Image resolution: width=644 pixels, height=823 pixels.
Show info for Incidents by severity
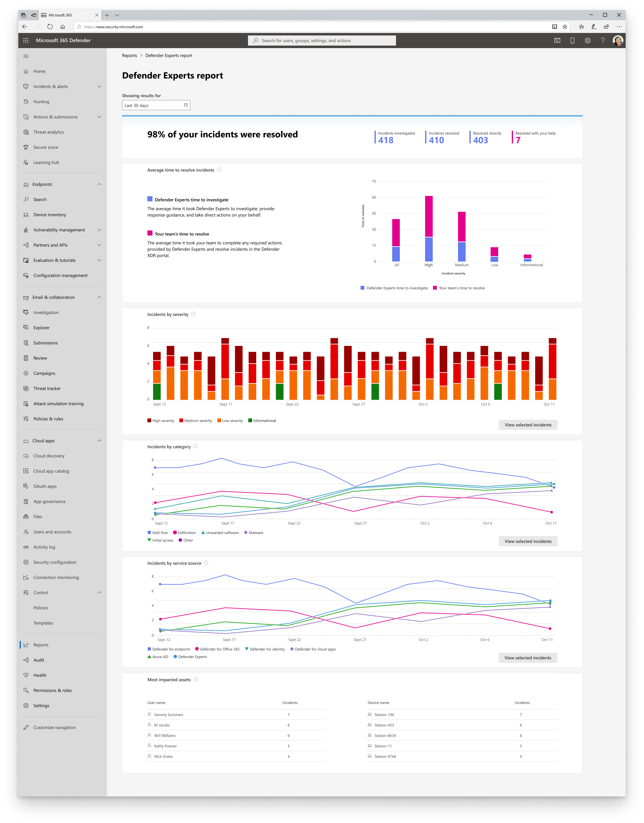pyautogui.click(x=193, y=314)
